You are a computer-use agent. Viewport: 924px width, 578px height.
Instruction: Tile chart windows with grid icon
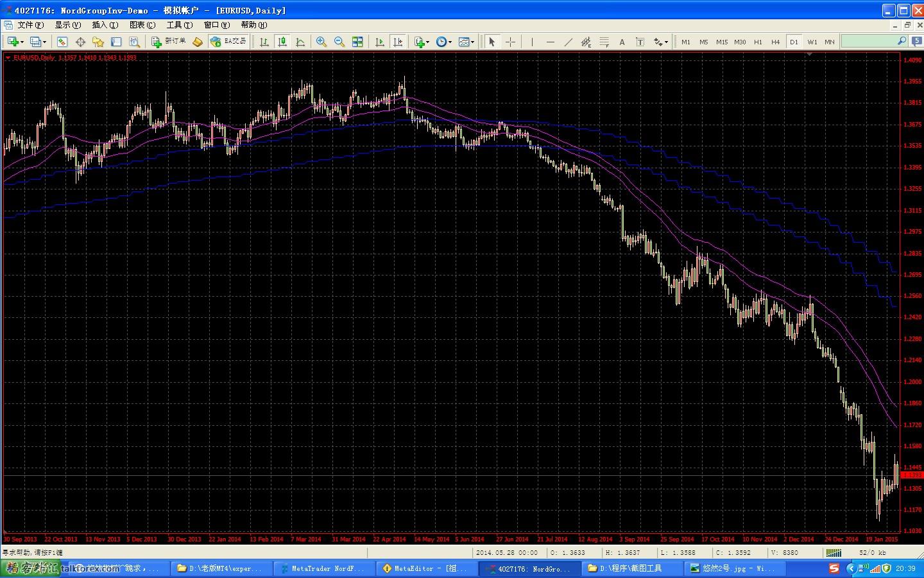tap(357, 42)
